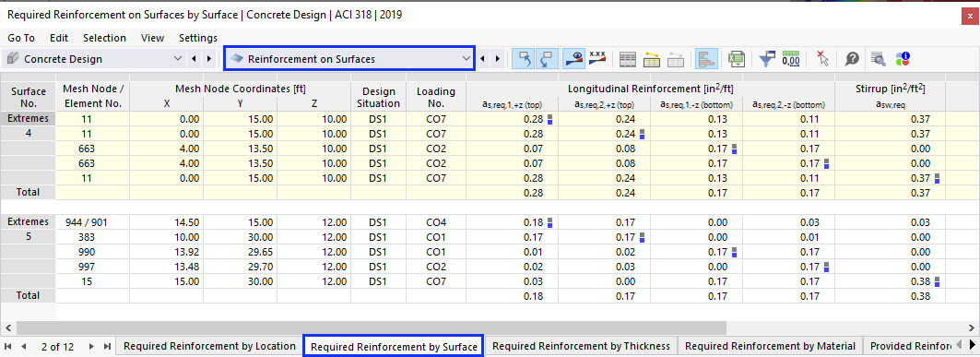Image resolution: width=980 pixels, height=357 pixels.
Task: Open the Edit menu
Action: pos(59,38)
